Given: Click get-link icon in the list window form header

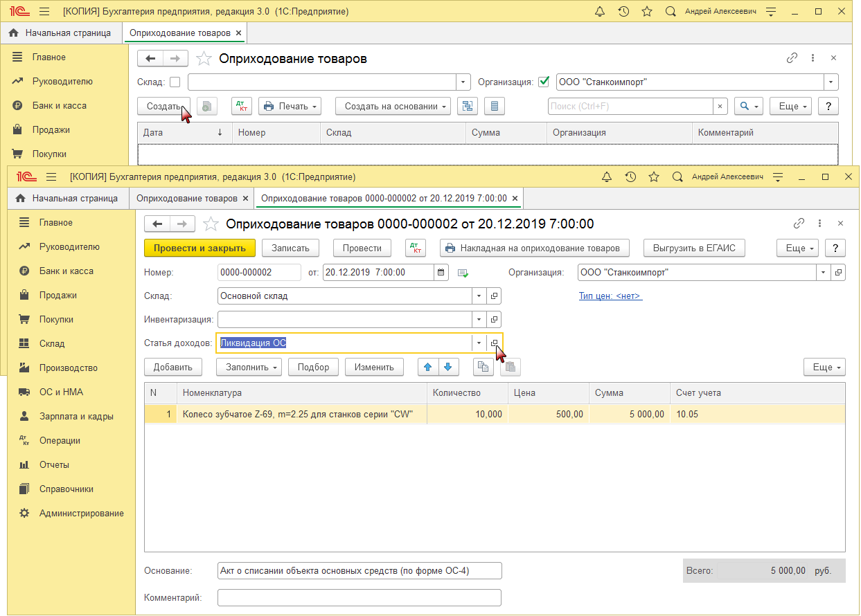Looking at the screenshot, I should click(x=792, y=59).
